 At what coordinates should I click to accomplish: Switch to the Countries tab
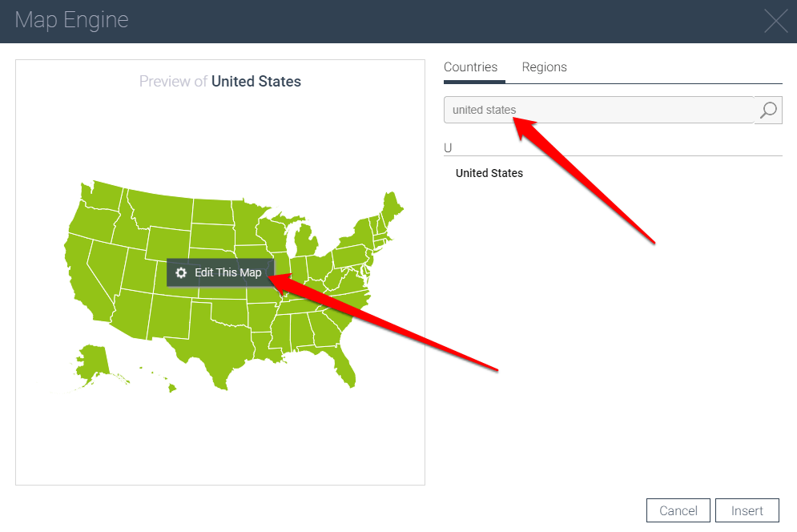click(470, 67)
